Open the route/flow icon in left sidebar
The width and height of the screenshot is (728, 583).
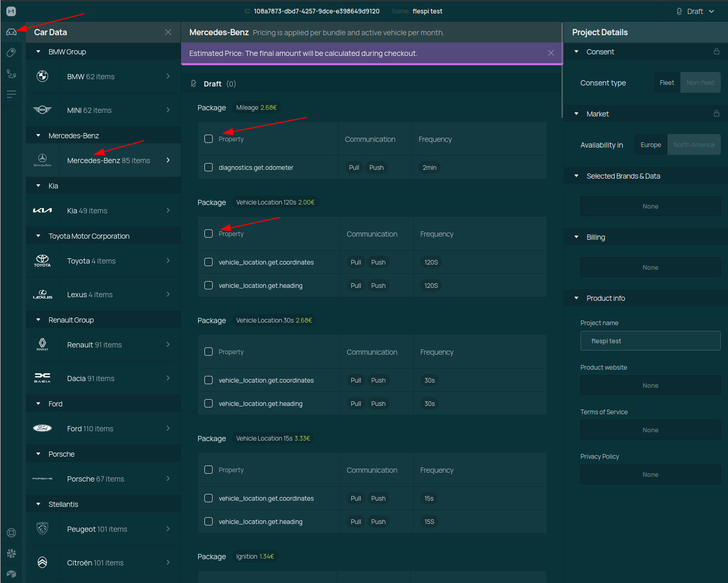(x=11, y=74)
